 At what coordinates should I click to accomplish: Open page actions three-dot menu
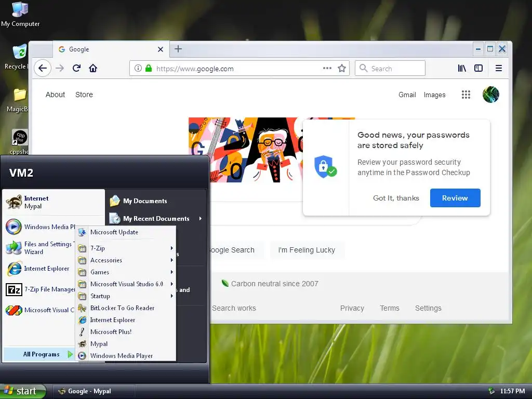coord(327,68)
